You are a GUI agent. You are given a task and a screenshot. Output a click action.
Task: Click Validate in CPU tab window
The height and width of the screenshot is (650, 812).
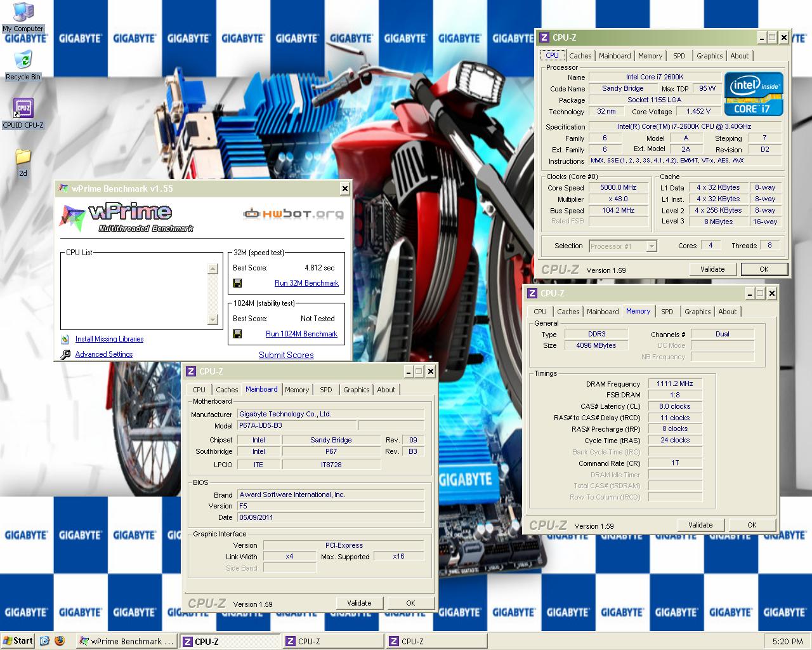click(x=712, y=269)
